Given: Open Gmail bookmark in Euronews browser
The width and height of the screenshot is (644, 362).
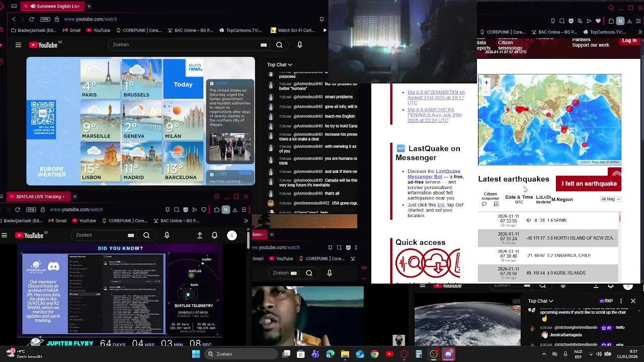Looking at the screenshot, I should [x=71, y=30].
